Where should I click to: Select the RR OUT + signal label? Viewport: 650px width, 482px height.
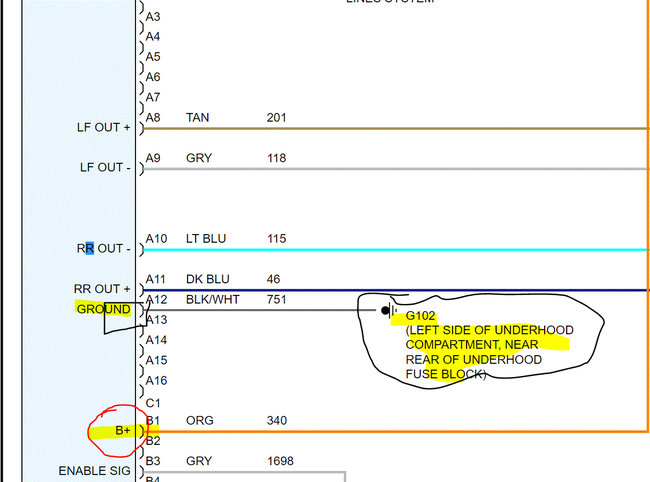click(x=102, y=288)
